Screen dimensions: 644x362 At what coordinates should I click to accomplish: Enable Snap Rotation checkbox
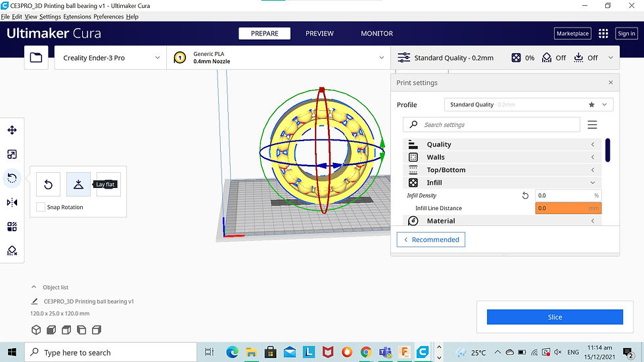(41, 207)
